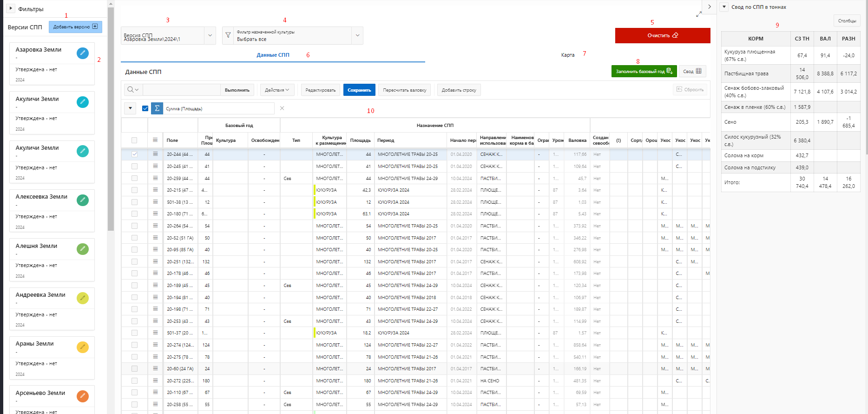The width and height of the screenshot is (868, 414).
Task: Click the sigma sum aggregate icon
Action: point(157,108)
